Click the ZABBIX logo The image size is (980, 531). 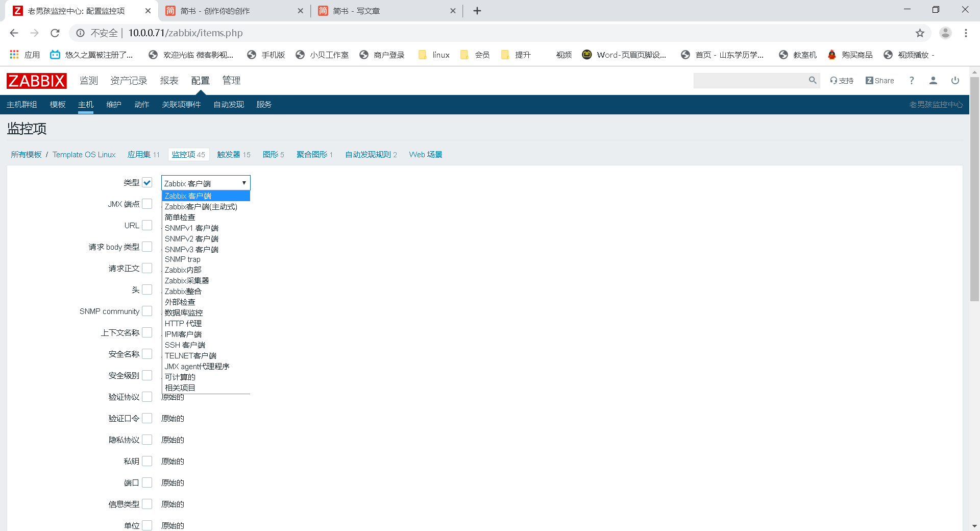click(36, 81)
